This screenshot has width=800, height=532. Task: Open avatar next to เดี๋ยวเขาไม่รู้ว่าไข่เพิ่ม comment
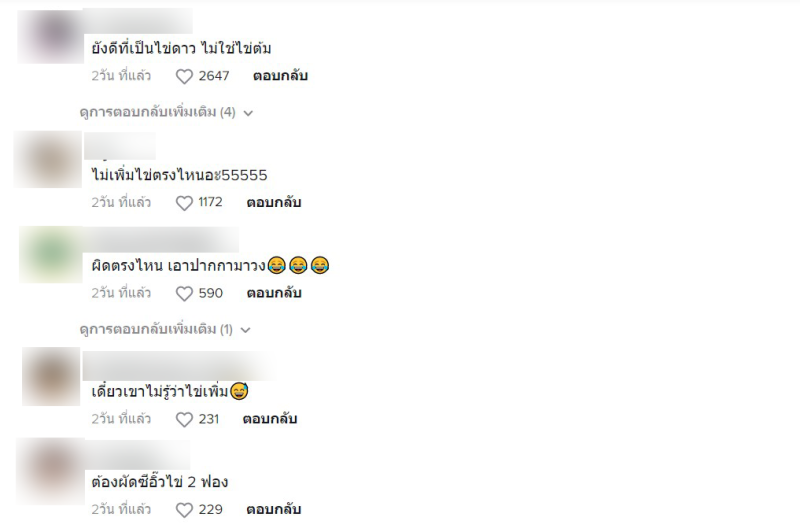(x=51, y=376)
